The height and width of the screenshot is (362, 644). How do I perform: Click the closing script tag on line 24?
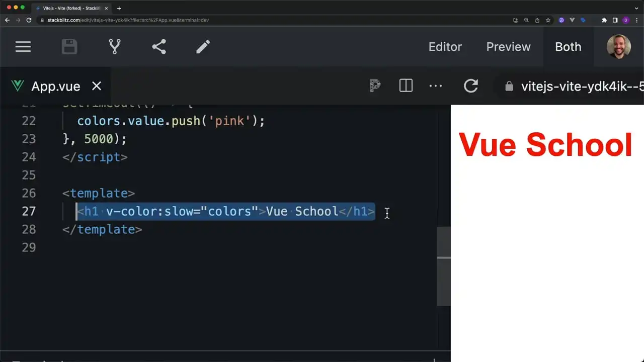[95, 157]
